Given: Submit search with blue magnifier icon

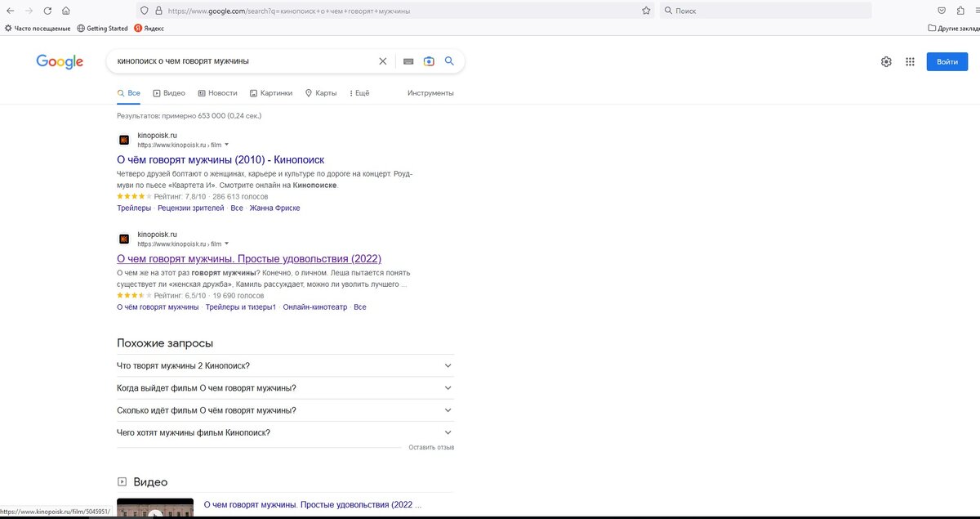Looking at the screenshot, I should point(449,61).
